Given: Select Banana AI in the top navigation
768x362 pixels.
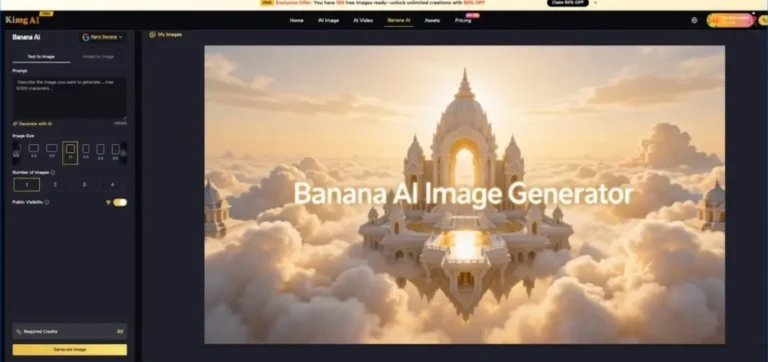Looking at the screenshot, I should click(399, 21).
